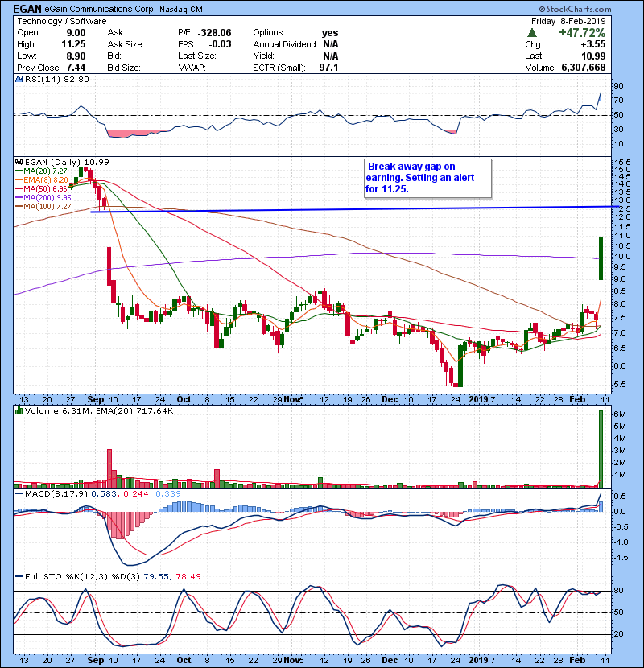Click the Volume 6.31M, EMA(20) 717.64K label
The width and height of the screenshot is (644, 668).
coord(99,410)
